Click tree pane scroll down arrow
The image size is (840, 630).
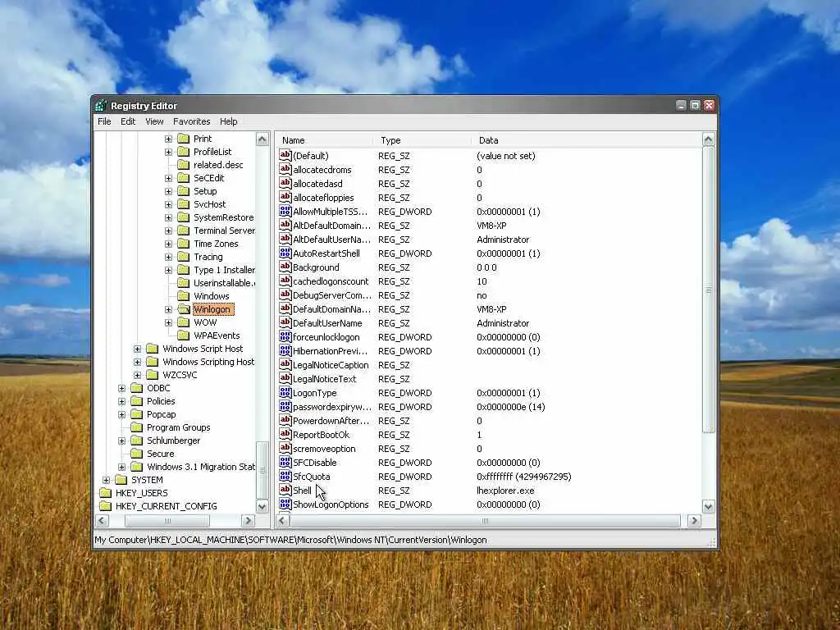pyautogui.click(x=262, y=506)
